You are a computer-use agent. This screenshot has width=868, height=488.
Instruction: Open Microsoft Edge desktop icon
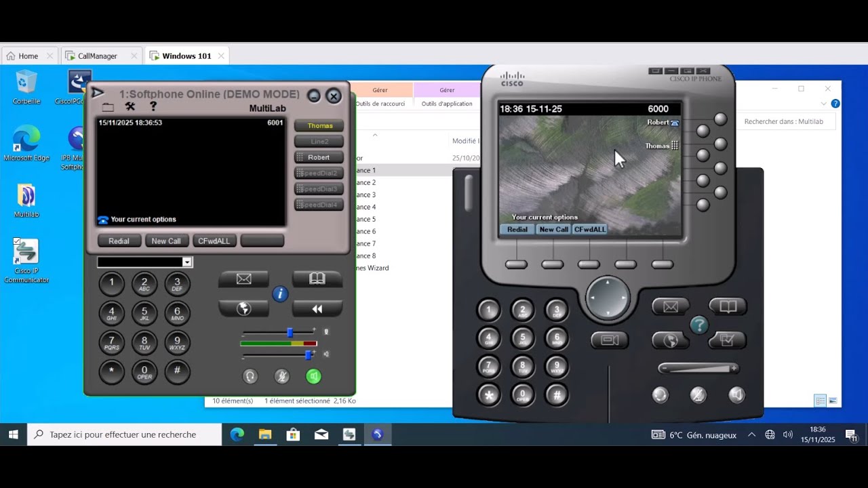pos(26,144)
